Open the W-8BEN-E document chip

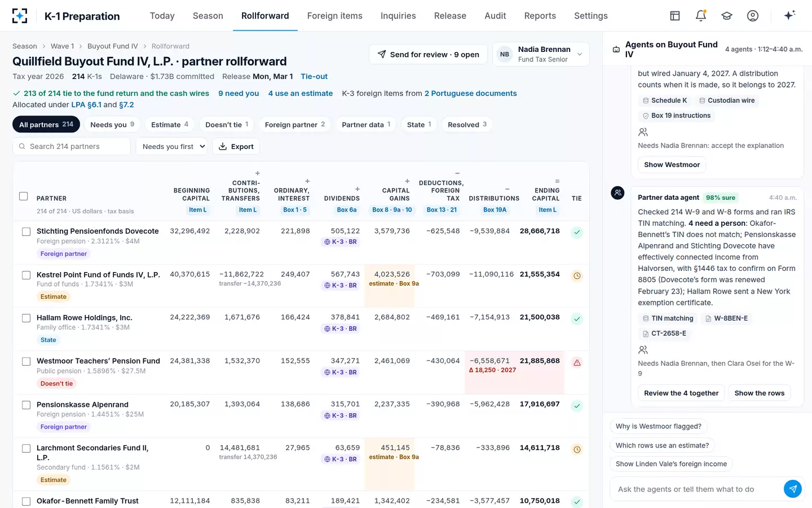pyautogui.click(x=726, y=318)
